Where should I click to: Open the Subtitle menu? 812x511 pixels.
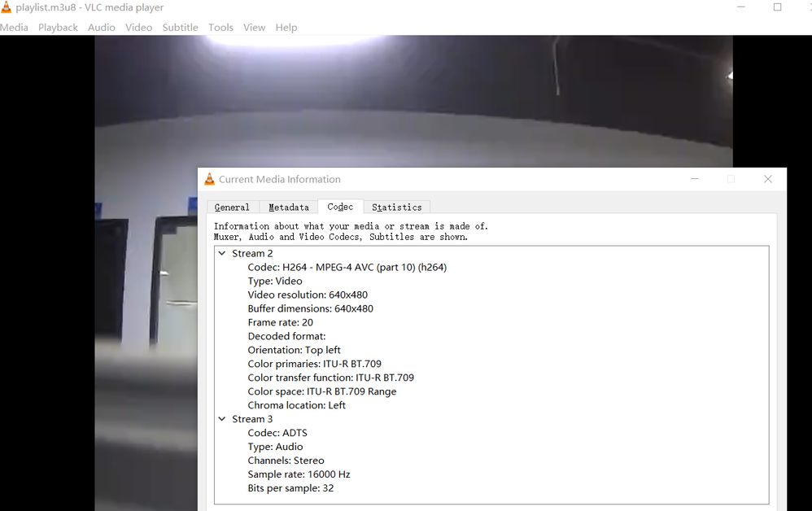click(180, 28)
